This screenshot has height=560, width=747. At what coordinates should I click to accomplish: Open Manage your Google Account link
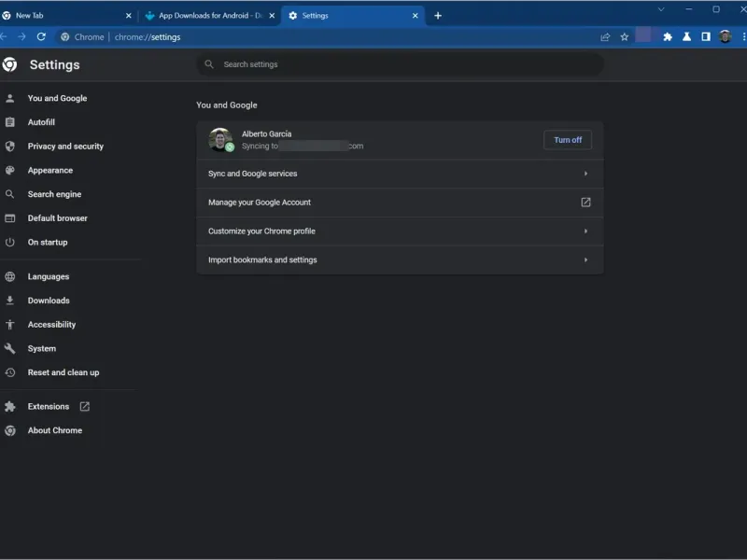pyautogui.click(x=400, y=203)
